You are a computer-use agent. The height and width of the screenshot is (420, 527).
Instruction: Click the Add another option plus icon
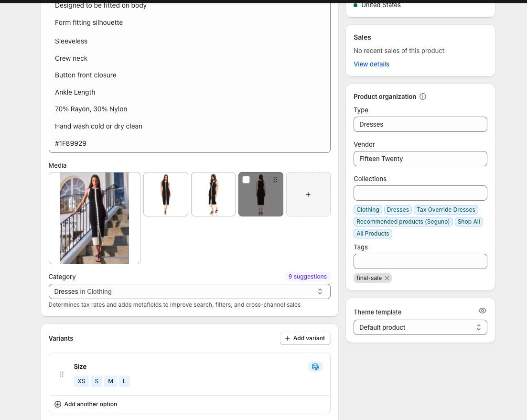click(x=58, y=404)
